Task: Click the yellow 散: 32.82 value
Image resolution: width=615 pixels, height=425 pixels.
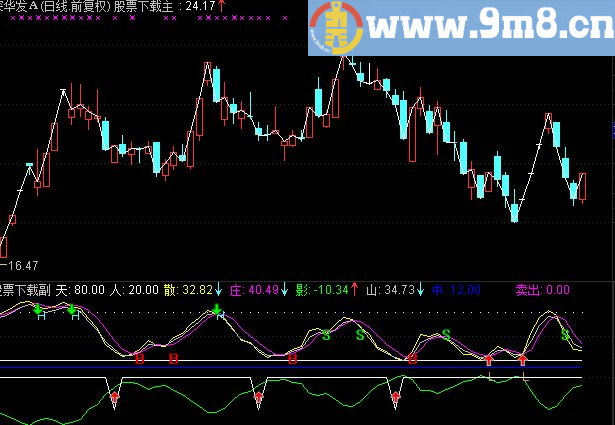Action: coord(188,290)
